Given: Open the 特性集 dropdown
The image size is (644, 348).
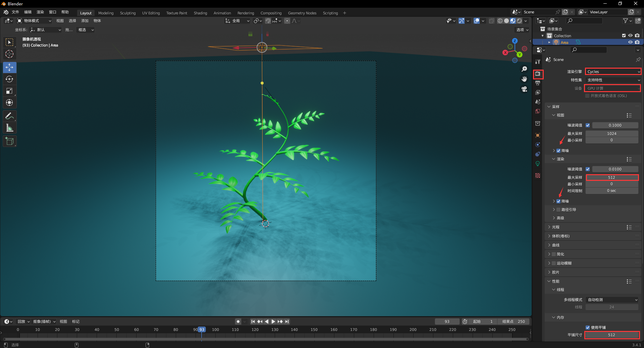Looking at the screenshot, I should click(x=613, y=80).
